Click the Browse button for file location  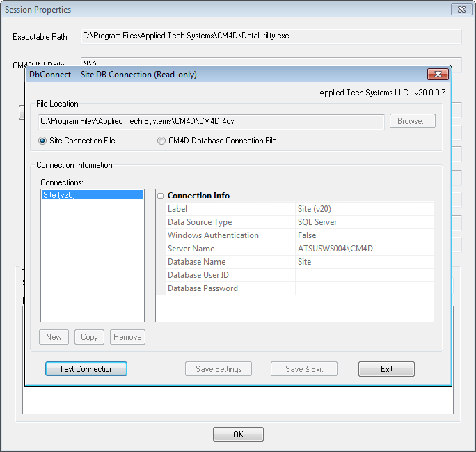coord(412,121)
